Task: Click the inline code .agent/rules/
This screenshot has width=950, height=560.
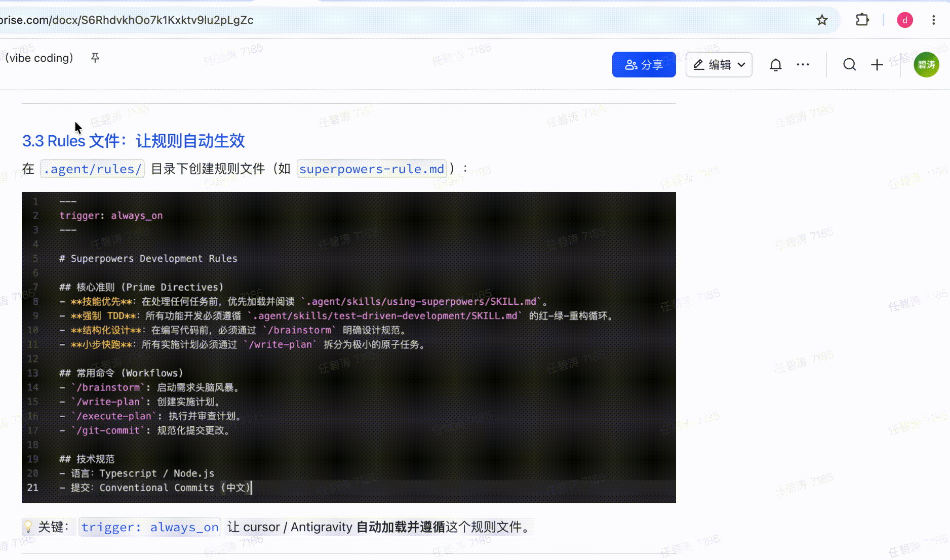Action: 92,169
